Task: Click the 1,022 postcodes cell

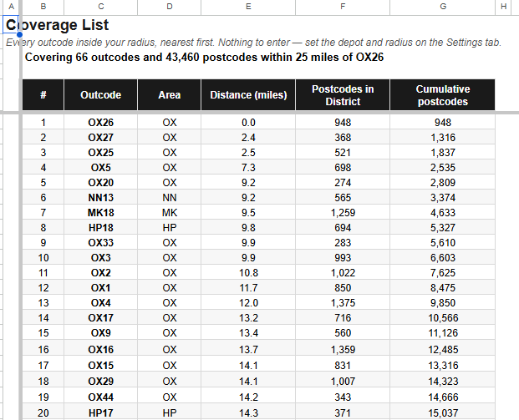Action: pyautogui.click(x=343, y=273)
